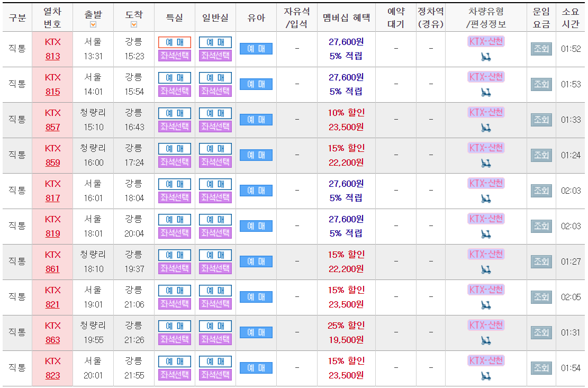The width and height of the screenshot is (588, 388).
Task: Click wheelchair seat icon for KTX 857
Action: (x=486, y=128)
